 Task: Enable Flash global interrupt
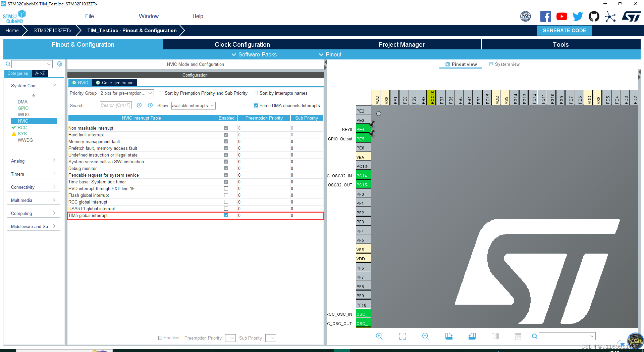[x=226, y=195]
